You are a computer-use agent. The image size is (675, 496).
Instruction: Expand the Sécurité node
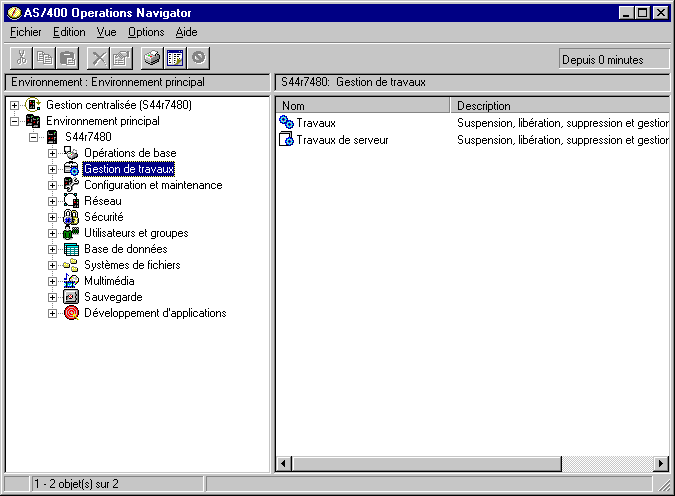click(52, 217)
